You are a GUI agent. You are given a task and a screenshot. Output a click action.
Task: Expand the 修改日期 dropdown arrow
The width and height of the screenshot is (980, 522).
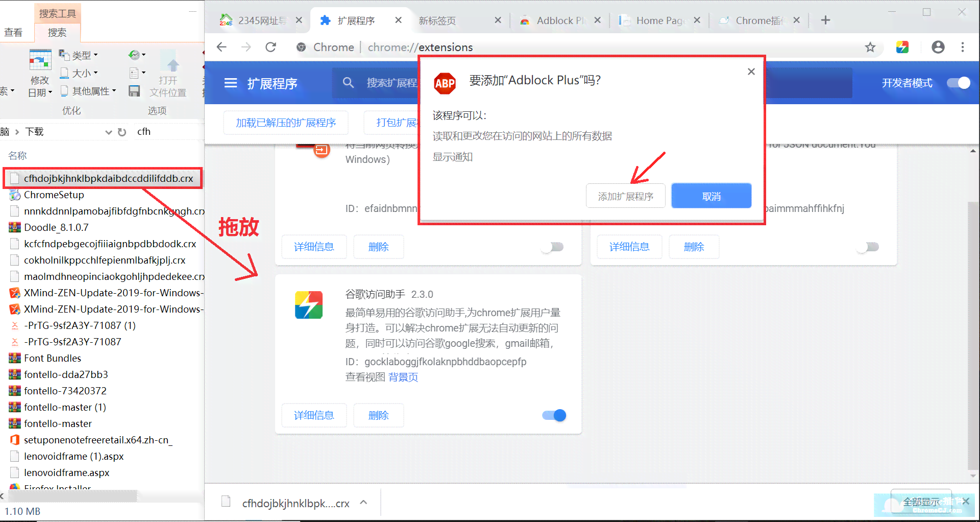click(50, 93)
